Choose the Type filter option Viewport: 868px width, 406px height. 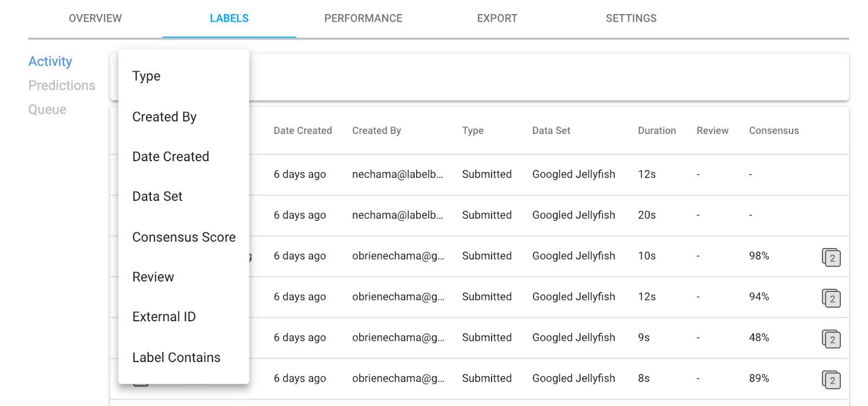click(146, 76)
